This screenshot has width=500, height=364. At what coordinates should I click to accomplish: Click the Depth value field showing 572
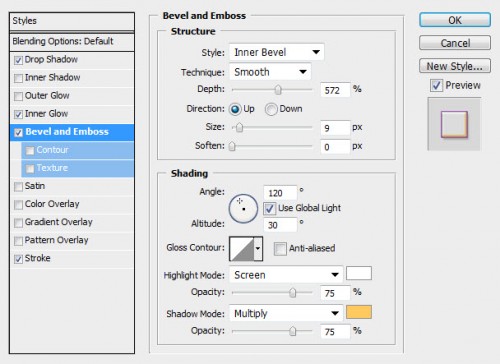point(335,90)
